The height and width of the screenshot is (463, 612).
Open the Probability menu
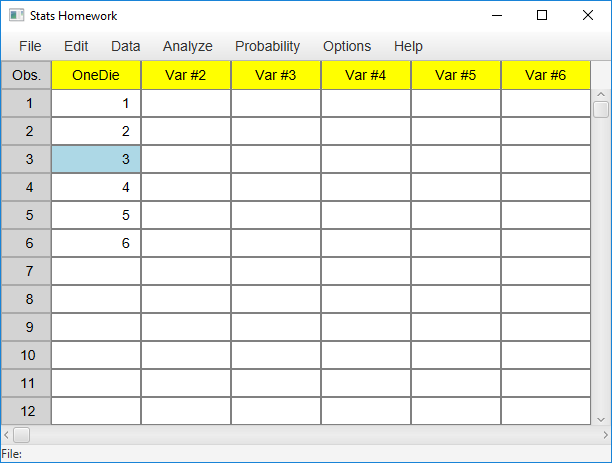click(x=267, y=46)
